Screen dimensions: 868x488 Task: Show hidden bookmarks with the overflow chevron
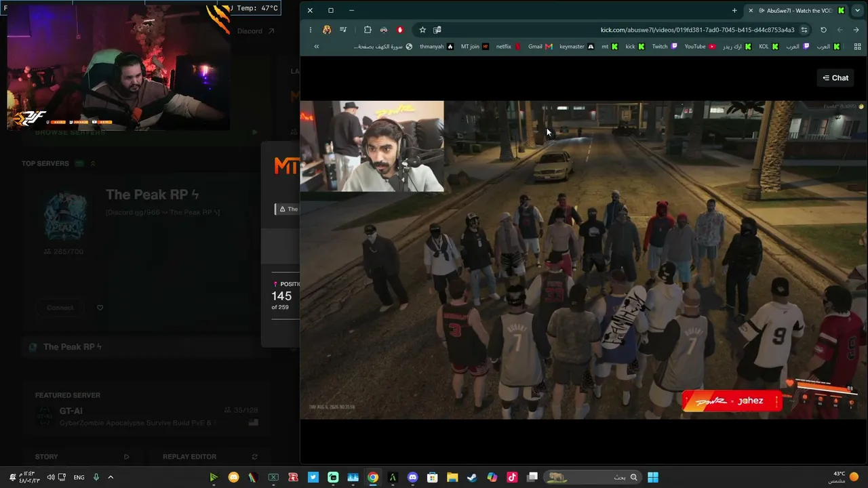point(316,47)
